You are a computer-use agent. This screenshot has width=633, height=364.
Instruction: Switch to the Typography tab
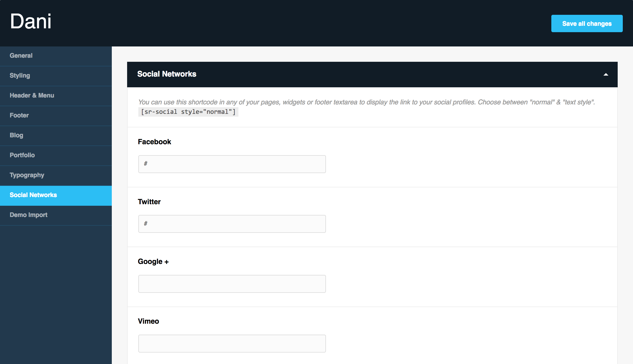click(x=56, y=175)
